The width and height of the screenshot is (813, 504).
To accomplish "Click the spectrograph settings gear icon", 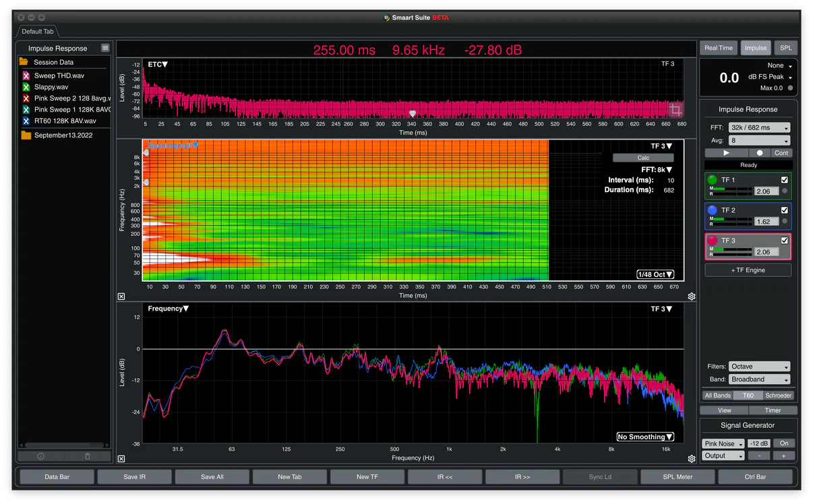I will pos(691,296).
